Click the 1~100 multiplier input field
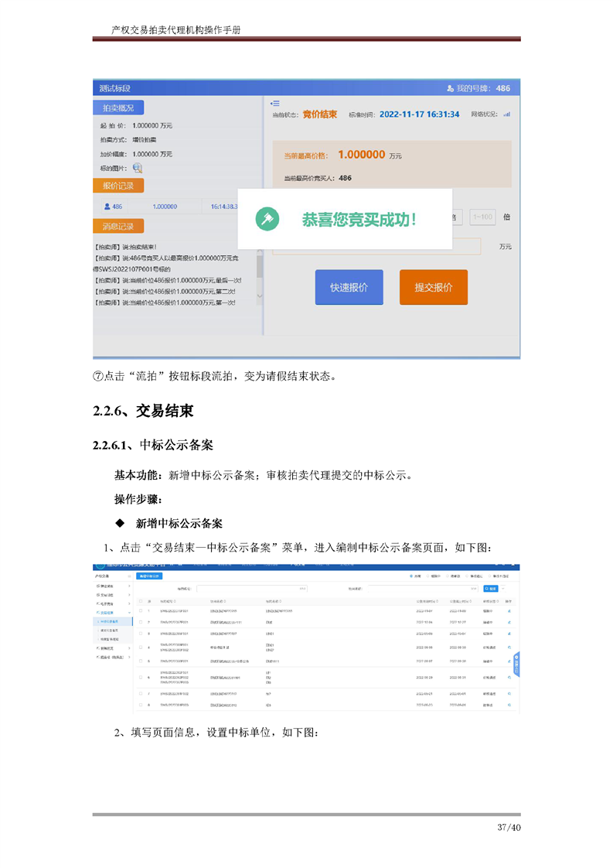 482,217
